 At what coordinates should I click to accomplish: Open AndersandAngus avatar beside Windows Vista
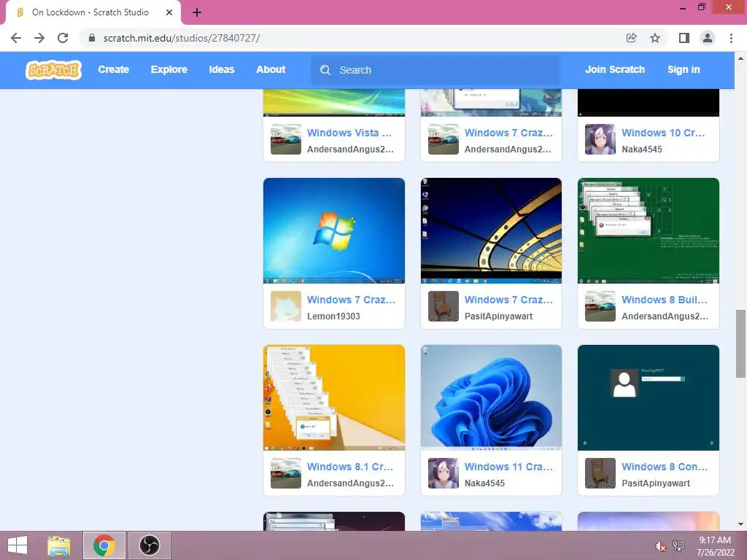tap(286, 139)
